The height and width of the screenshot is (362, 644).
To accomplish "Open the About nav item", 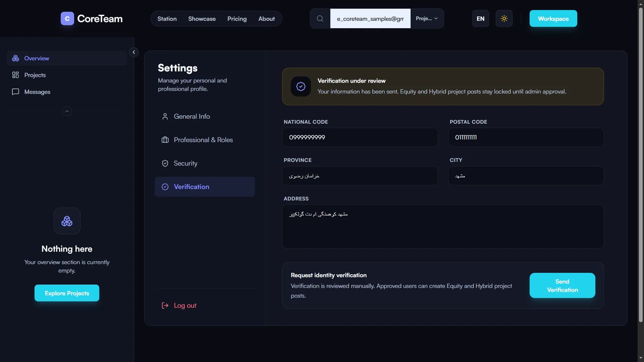I will point(266,19).
